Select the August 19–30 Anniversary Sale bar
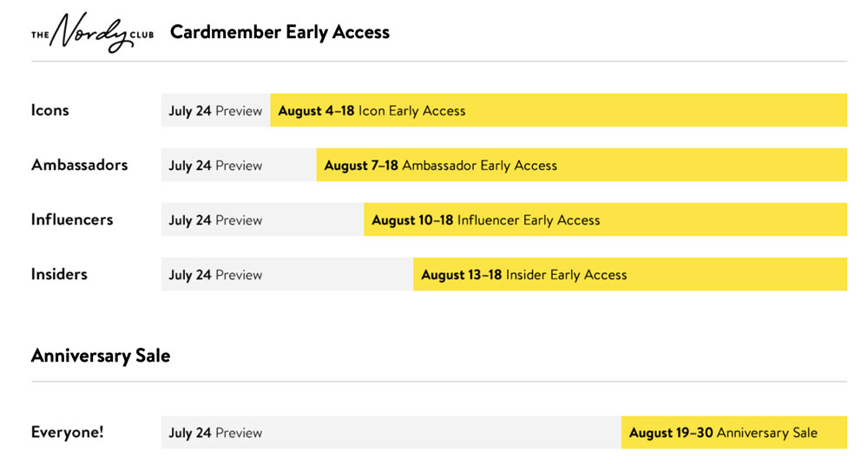This screenshot has width=868, height=464. 734,433
